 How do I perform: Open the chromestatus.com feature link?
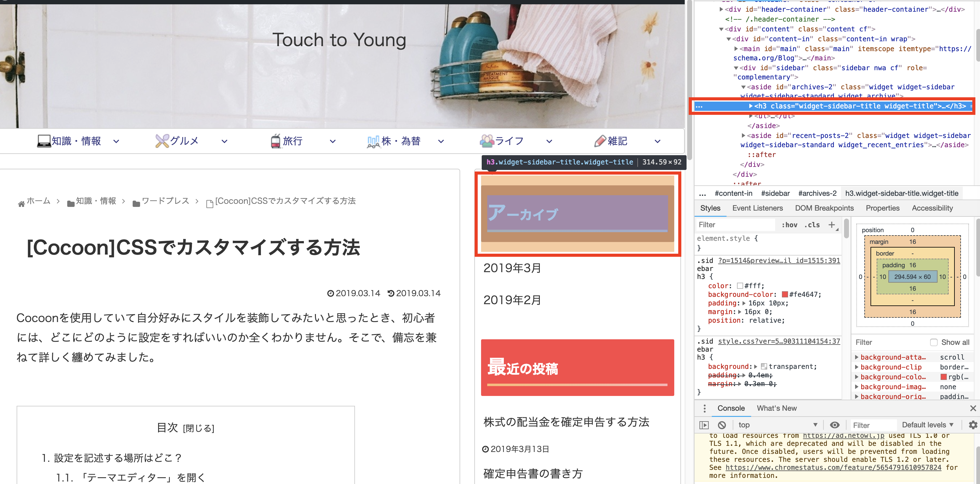[833, 468]
